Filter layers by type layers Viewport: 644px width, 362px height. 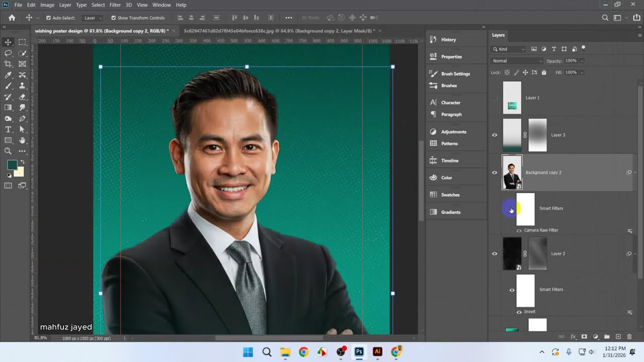[x=554, y=49]
